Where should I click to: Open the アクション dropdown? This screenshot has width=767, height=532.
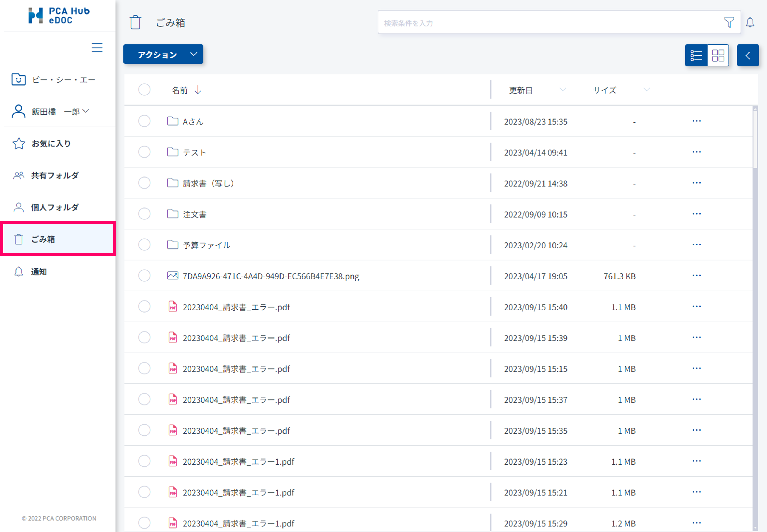click(163, 54)
